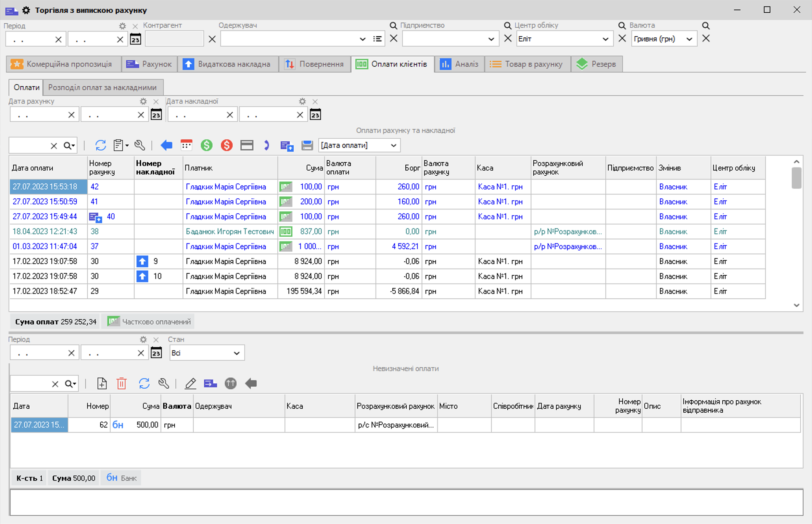
Task: Click the red dollar payment icon
Action: click(226, 145)
